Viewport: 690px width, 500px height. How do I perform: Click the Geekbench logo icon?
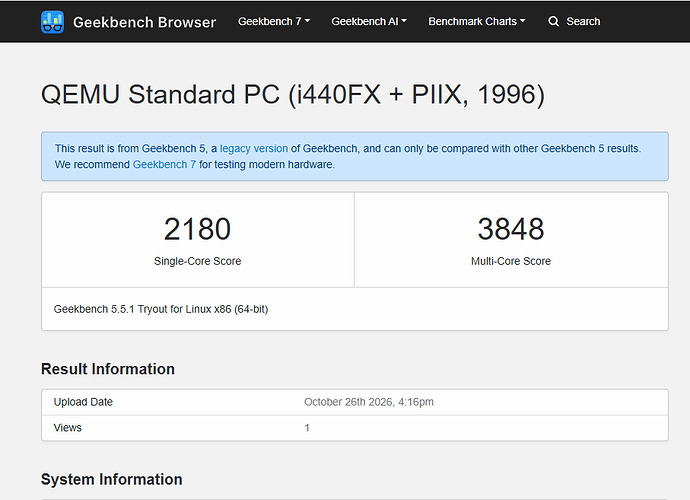52,22
